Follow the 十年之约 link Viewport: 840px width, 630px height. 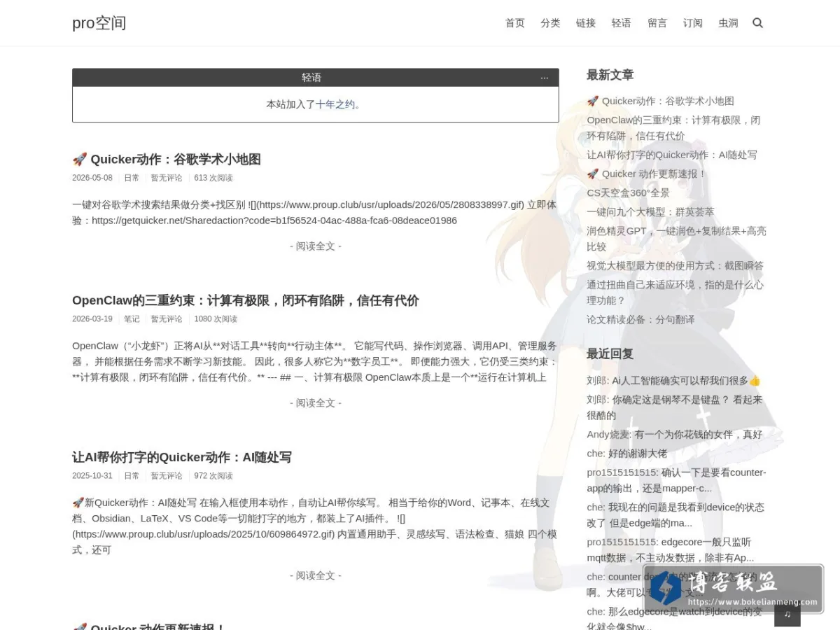click(x=335, y=104)
